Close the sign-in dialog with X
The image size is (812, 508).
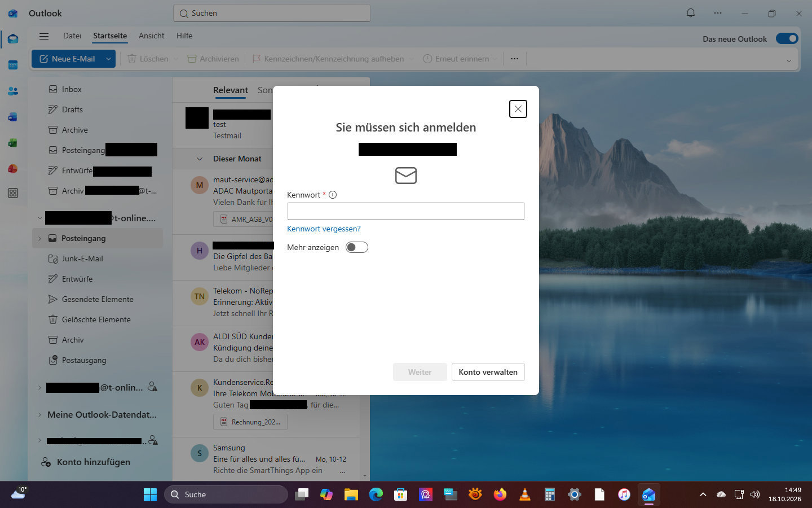tap(518, 109)
